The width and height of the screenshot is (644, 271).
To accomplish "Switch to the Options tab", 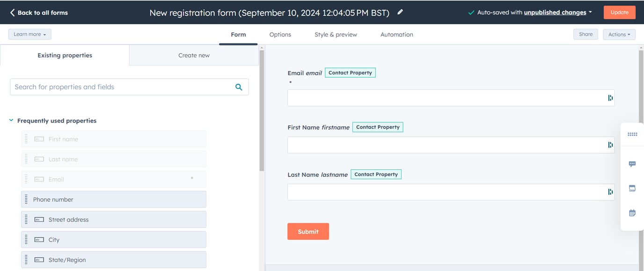I will (x=280, y=34).
